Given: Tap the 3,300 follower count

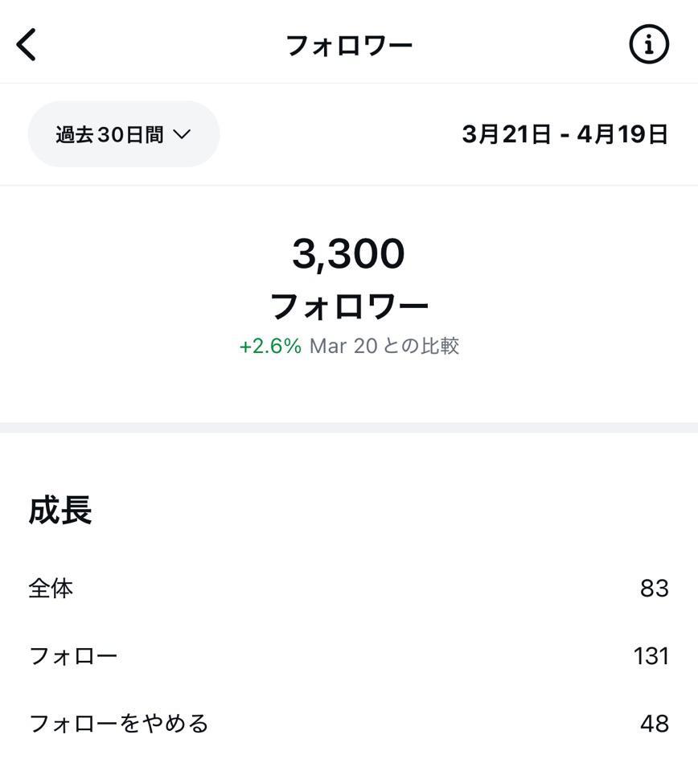Looking at the screenshot, I should click(x=348, y=254).
